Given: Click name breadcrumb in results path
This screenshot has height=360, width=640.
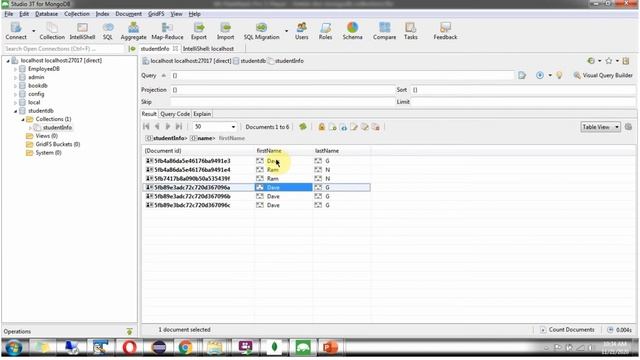Looking at the screenshot, I should (202, 138).
